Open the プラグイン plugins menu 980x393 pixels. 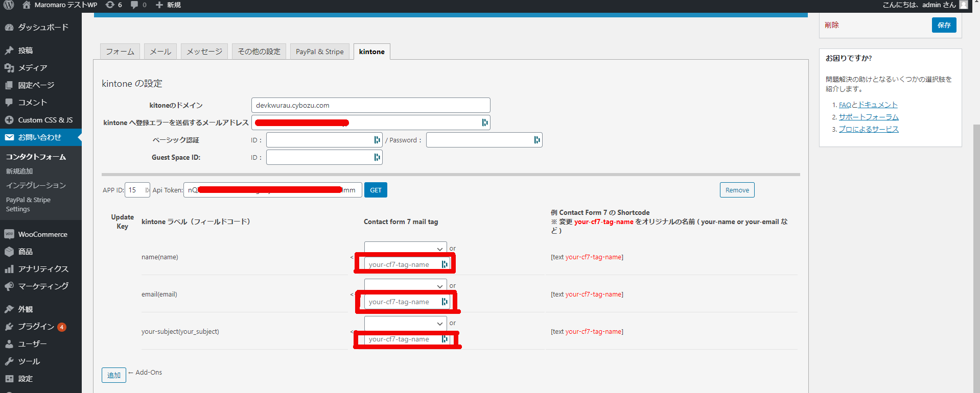tap(41, 327)
